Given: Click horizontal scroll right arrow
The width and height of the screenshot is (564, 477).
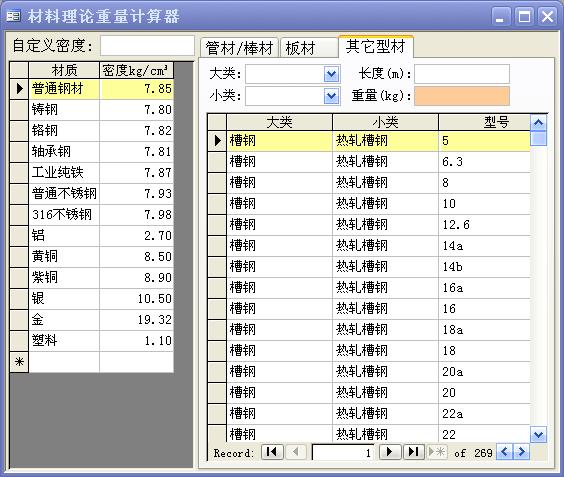Looking at the screenshot, I should coord(522,452).
